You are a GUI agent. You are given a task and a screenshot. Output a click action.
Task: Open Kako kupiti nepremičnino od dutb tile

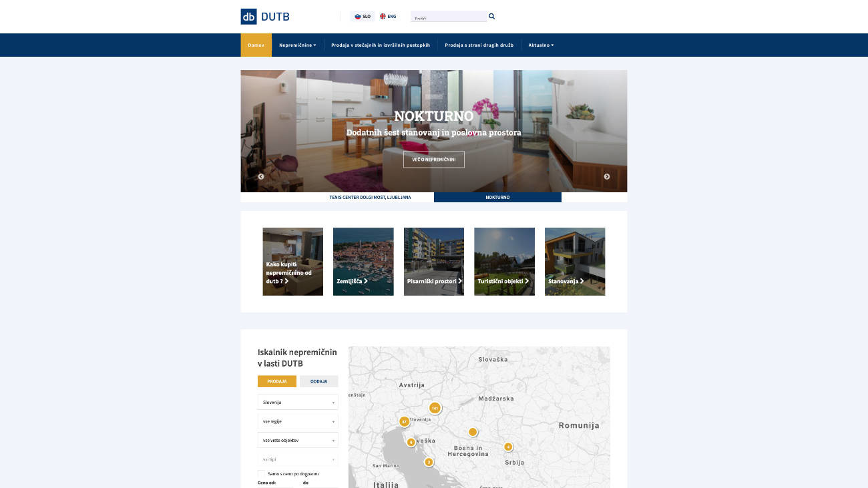[x=293, y=262]
